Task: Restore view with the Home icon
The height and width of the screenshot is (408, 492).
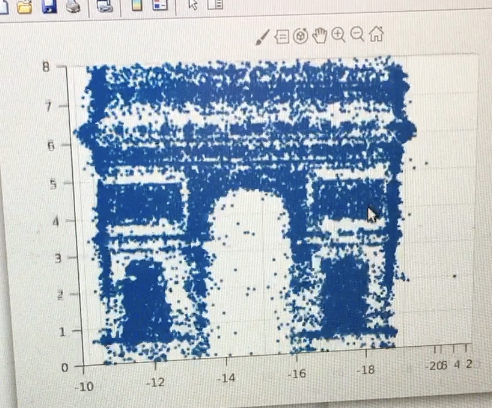Action: coord(376,34)
